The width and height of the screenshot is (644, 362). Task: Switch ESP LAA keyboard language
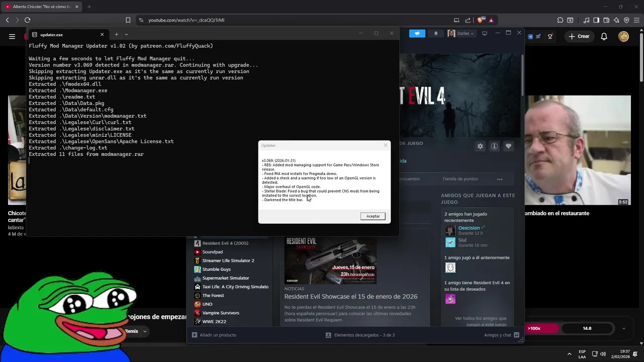(x=582, y=354)
